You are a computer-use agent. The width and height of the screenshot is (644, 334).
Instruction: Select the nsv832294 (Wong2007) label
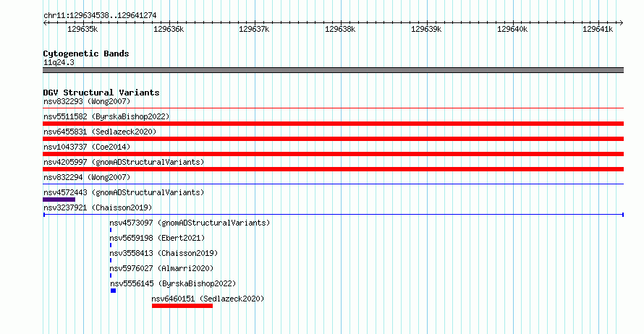pyautogui.click(x=87, y=177)
